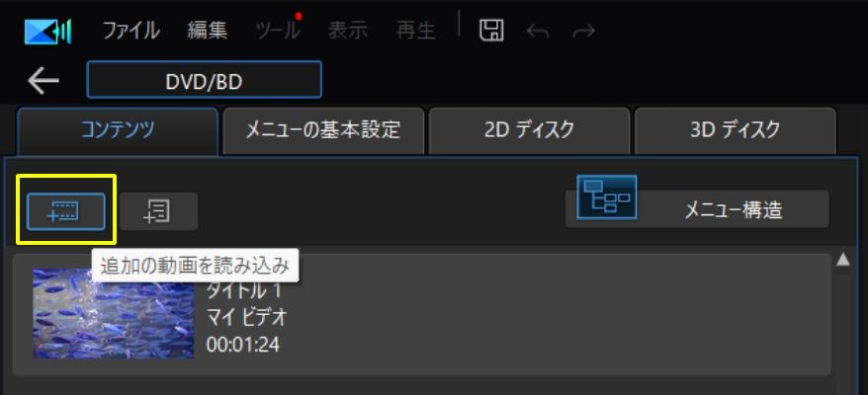This screenshot has height=395, width=868.
Task: Import additional video with add-video icon
Action: click(65, 212)
